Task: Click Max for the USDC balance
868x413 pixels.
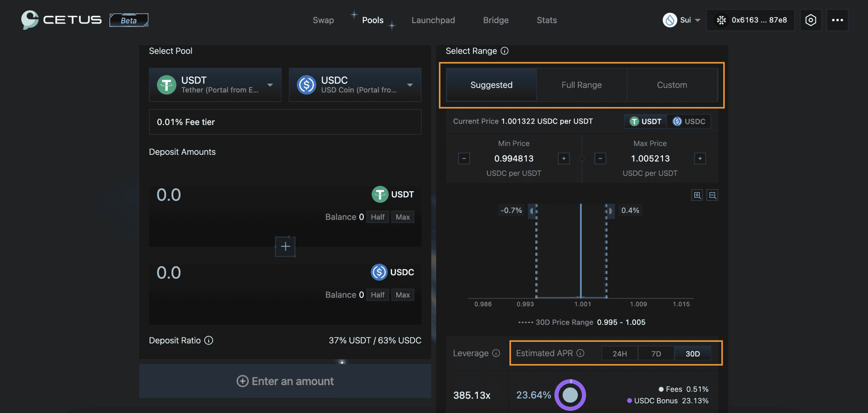Action: tap(403, 295)
